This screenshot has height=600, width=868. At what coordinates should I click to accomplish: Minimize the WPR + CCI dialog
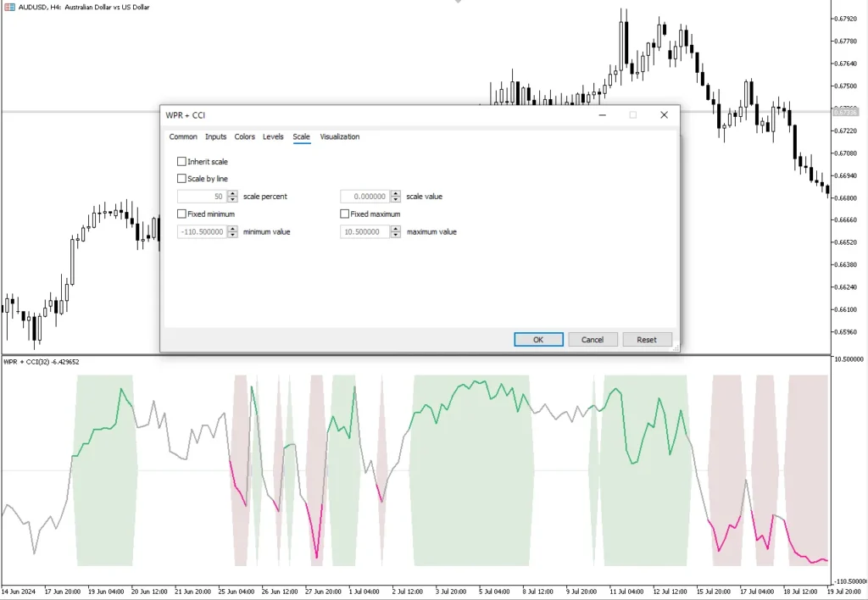click(x=602, y=115)
